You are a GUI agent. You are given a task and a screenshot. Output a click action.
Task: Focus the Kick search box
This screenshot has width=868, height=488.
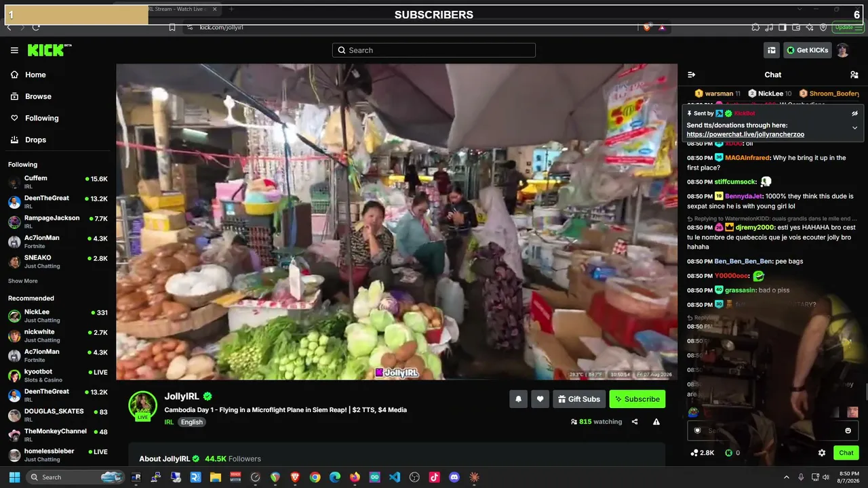coord(434,50)
